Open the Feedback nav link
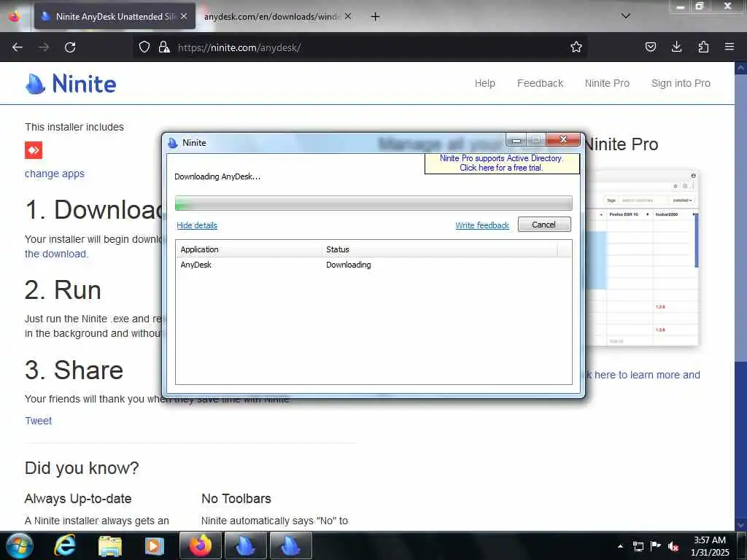The height and width of the screenshot is (560, 747). pos(541,83)
